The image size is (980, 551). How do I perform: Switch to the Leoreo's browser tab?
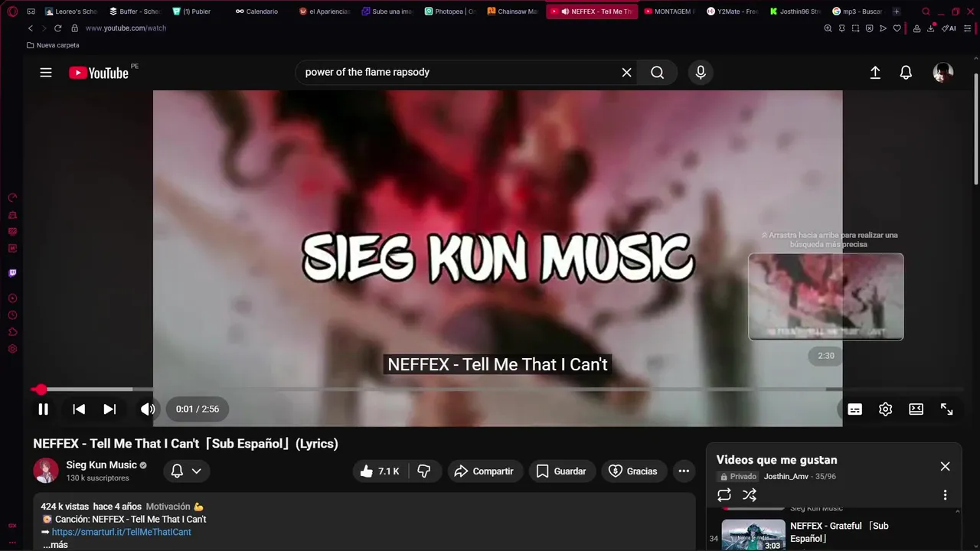click(71, 11)
